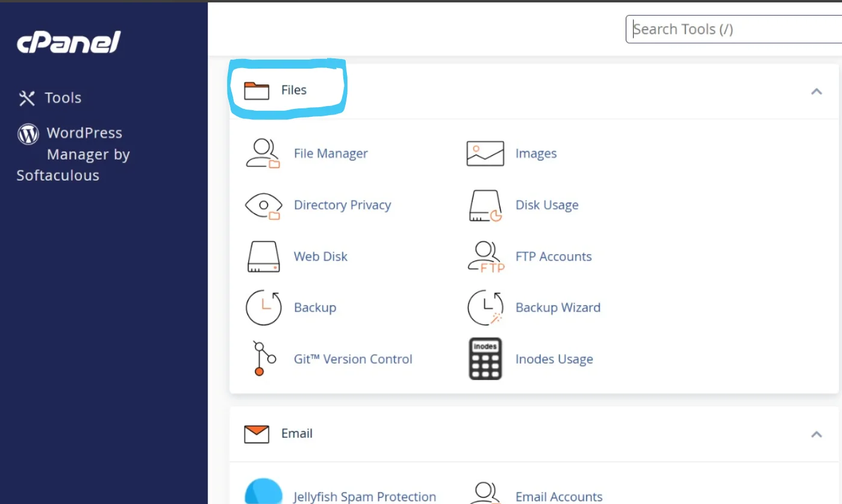Click the Email envelope section icon

(257, 434)
